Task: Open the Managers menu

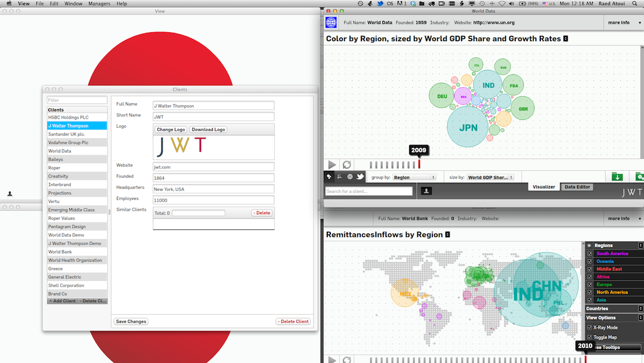Action: (x=99, y=4)
